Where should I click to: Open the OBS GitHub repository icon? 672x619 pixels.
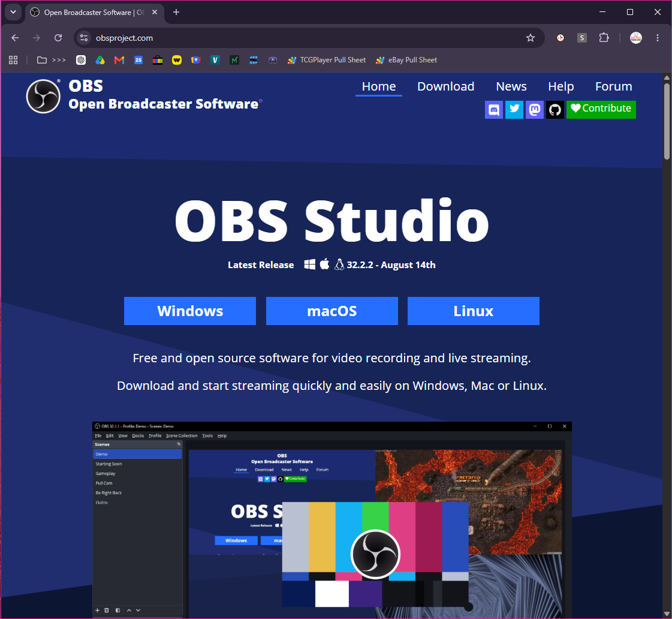pyautogui.click(x=555, y=110)
